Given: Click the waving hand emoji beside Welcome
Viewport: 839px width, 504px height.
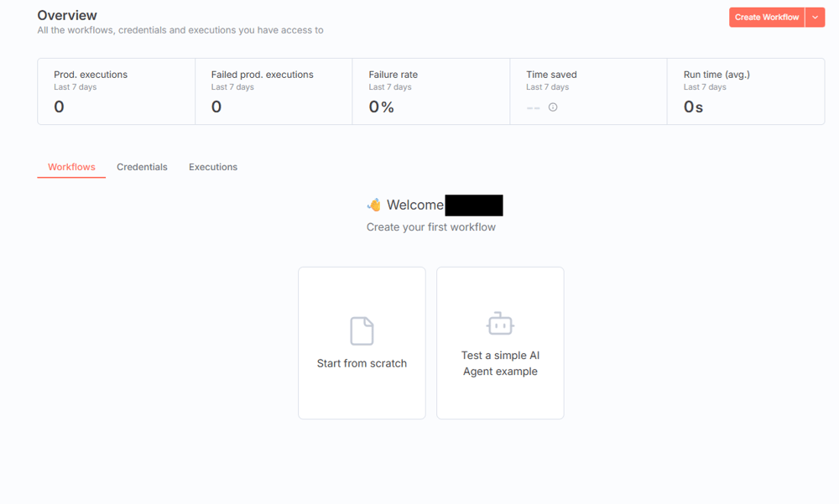Looking at the screenshot, I should tap(374, 205).
